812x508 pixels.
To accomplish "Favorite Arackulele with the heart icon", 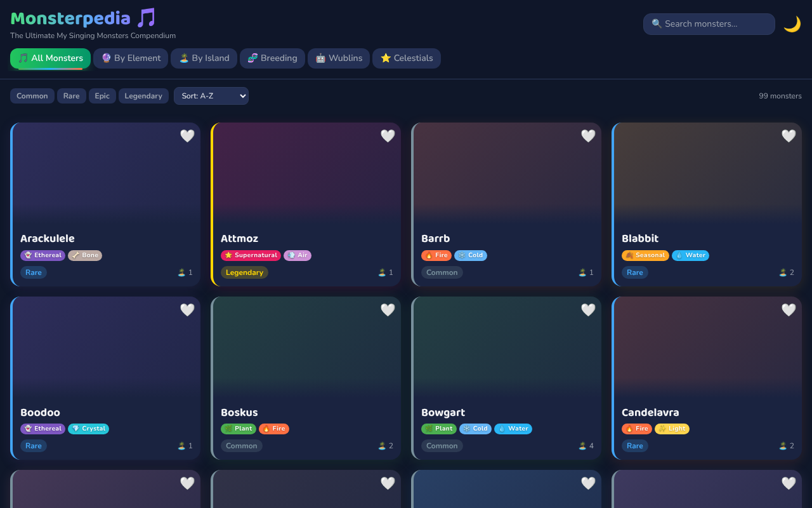I will pyautogui.click(x=187, y=136).
